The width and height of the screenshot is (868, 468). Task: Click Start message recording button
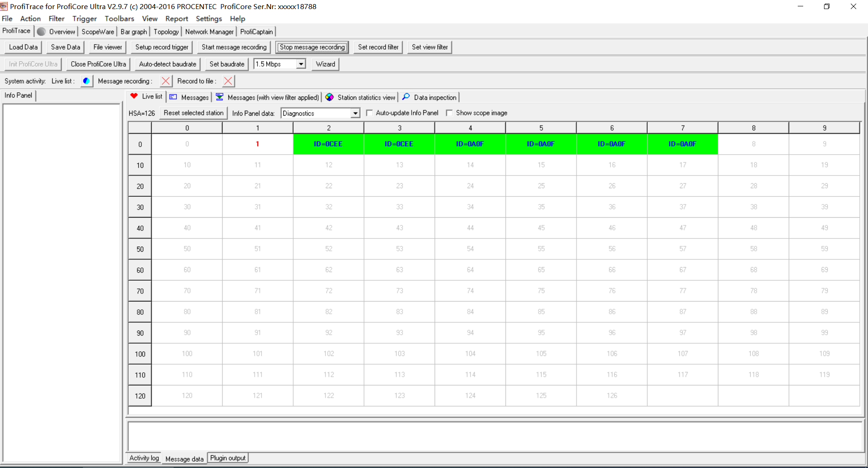pos(234,47)
